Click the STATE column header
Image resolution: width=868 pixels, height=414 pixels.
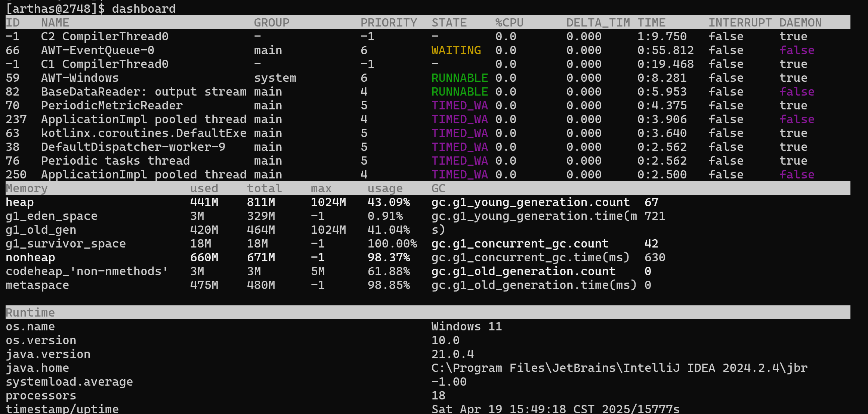click(x=449, y=22)
